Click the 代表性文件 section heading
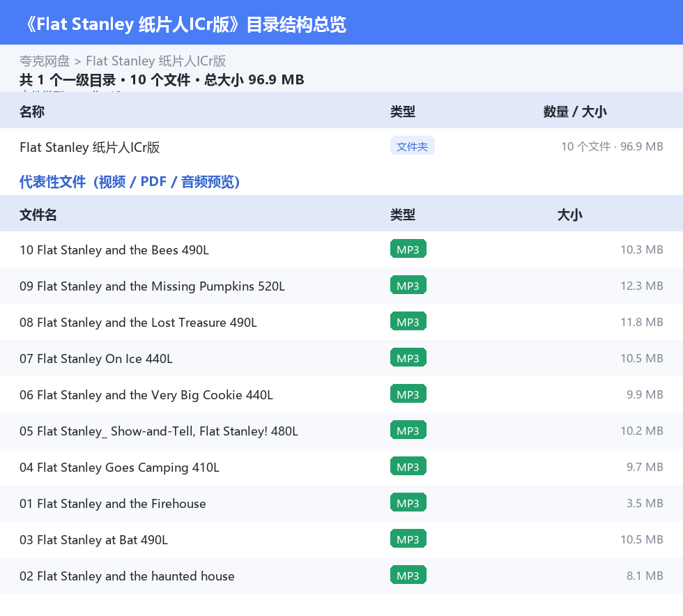 (130, 182)
